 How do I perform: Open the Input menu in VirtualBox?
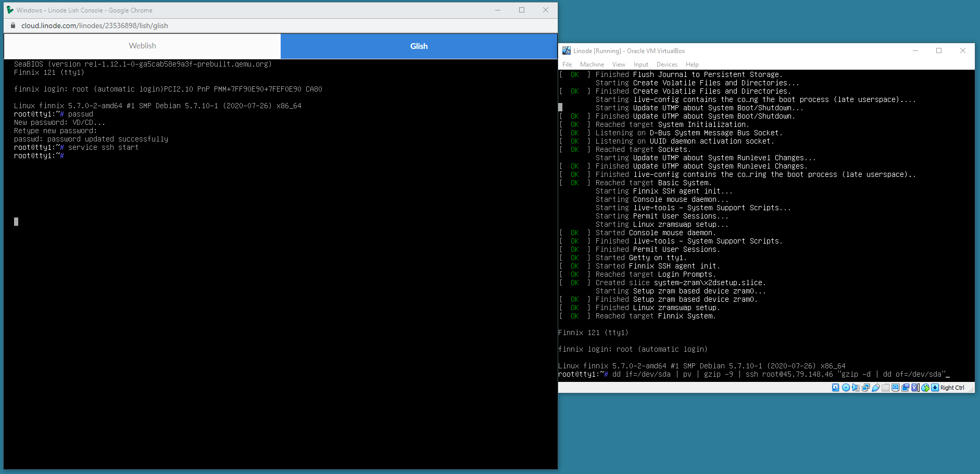[641, 65]
